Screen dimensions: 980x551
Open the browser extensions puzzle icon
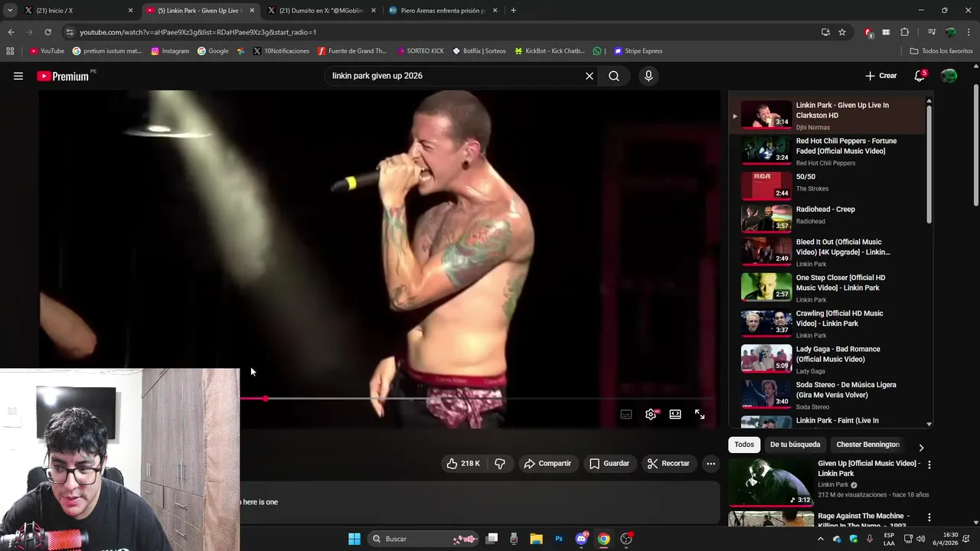click(904, 32)
